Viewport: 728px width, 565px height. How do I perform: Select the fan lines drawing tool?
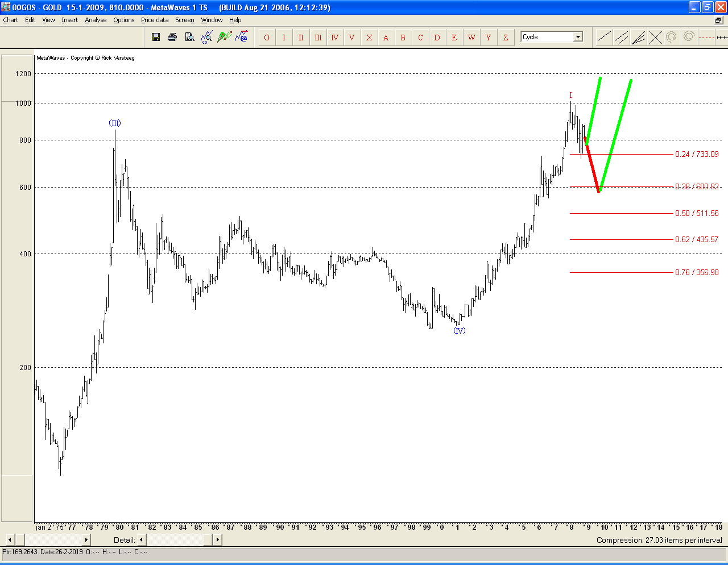tap(638, 38)
